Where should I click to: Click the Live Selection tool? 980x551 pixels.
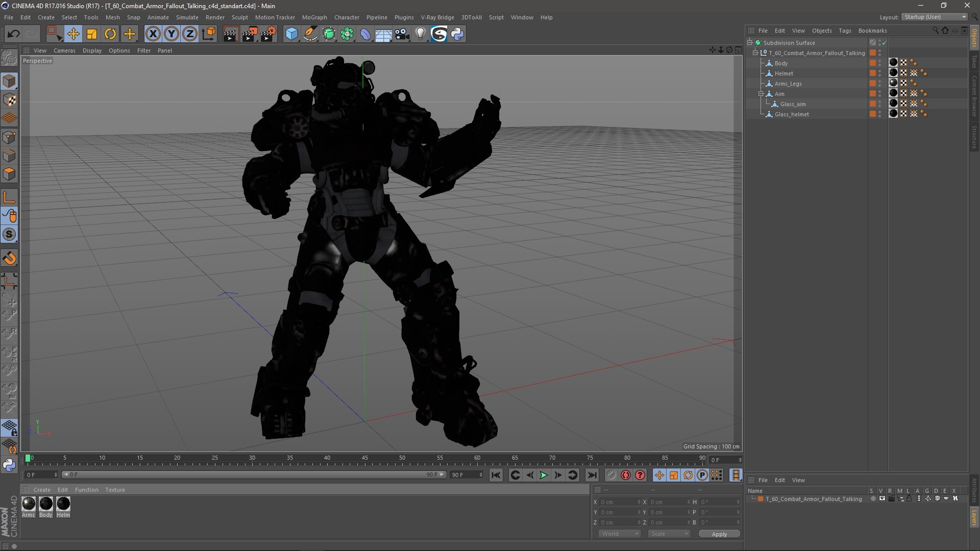click(54, 34)
